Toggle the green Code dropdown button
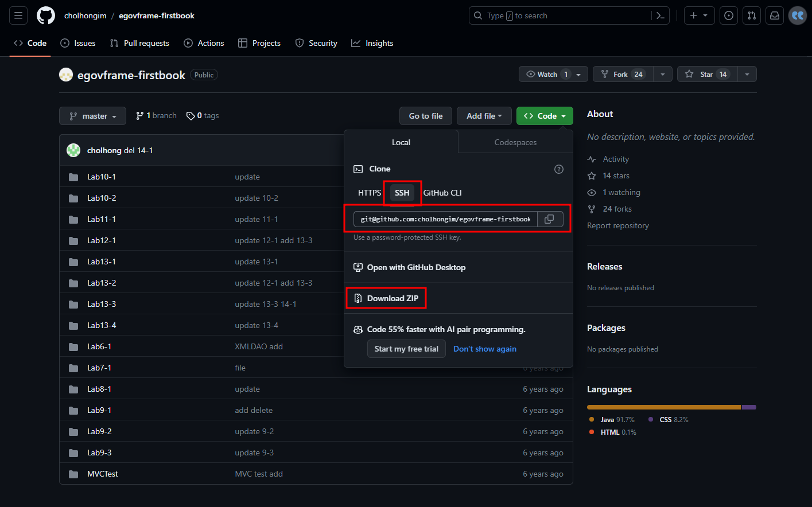 545,116
